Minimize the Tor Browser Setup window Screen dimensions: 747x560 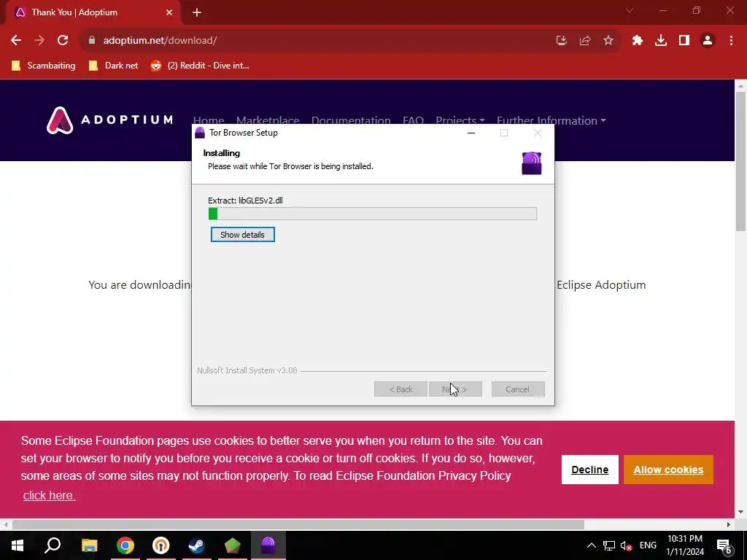click(x=471, y=133)
